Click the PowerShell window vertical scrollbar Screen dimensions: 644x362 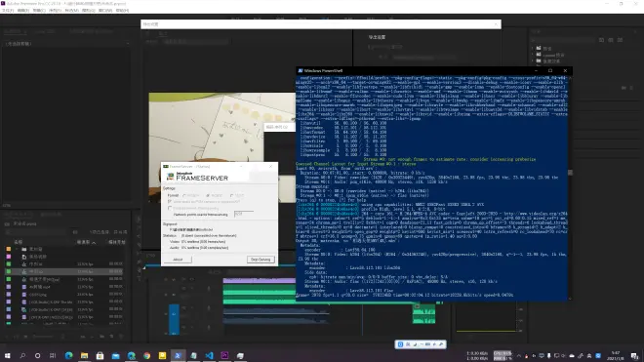pyautogui.click(x=570, y=187)
